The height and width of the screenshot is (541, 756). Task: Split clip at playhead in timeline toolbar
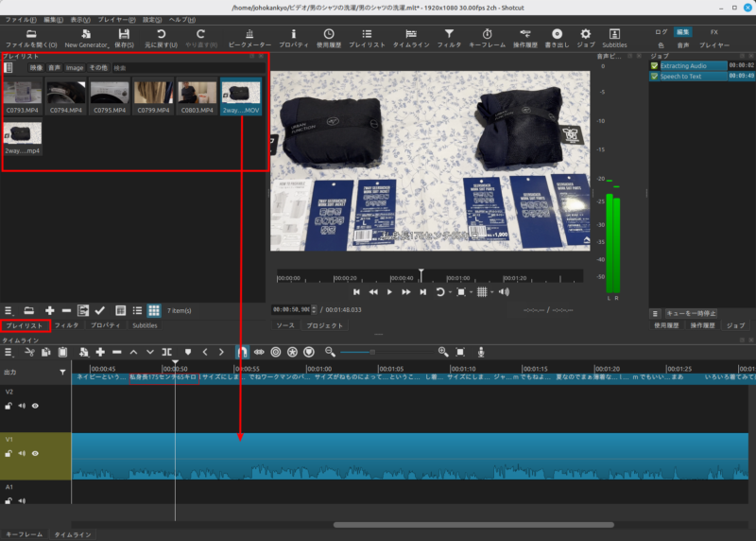166,352
